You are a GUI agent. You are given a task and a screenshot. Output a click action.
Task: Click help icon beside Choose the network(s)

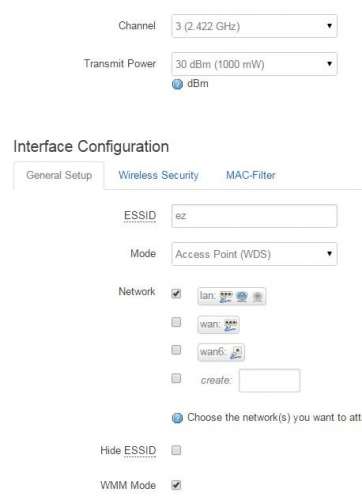177,418
